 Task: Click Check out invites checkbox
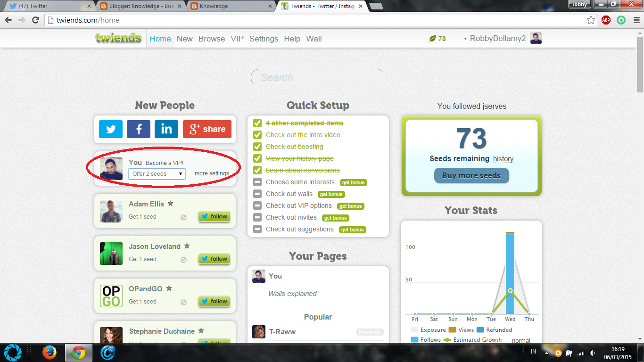257,217
